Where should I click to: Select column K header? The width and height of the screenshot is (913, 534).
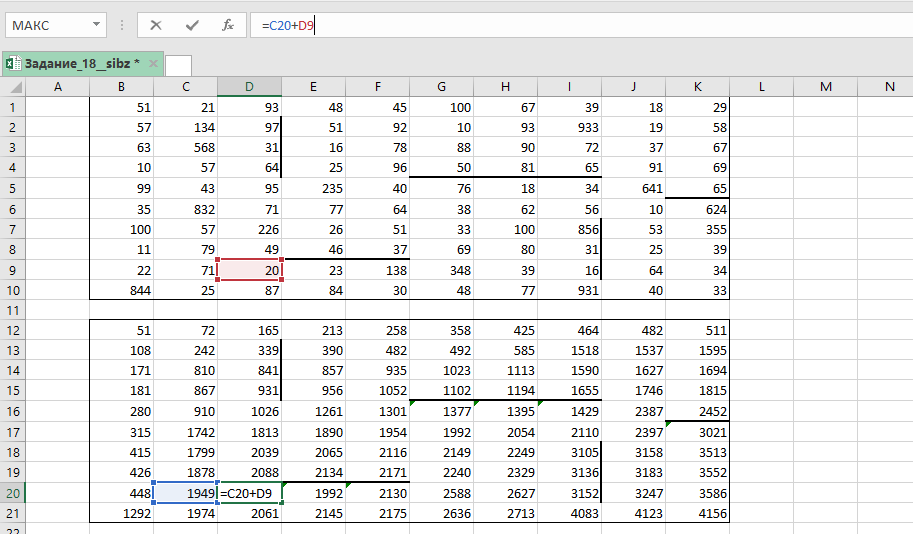(697, 88)
